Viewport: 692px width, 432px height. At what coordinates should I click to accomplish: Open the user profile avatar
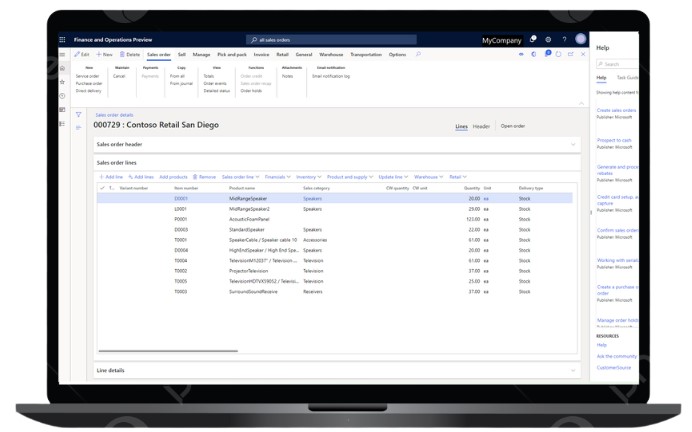point(580,39)
